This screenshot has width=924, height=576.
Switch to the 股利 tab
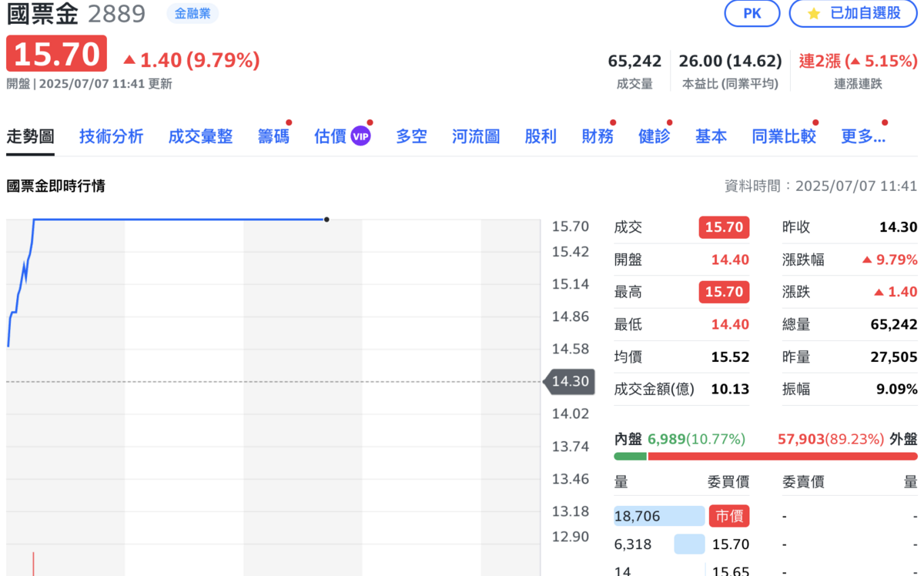click(541, 136)
